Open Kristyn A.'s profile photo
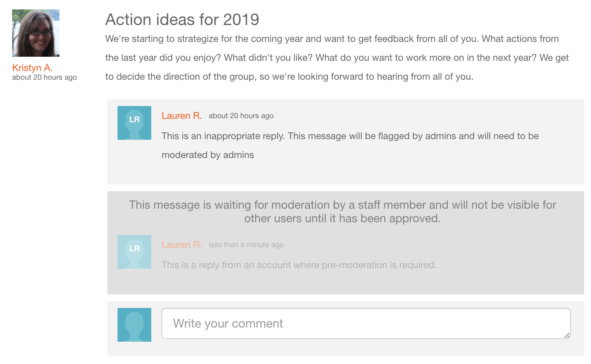Viewport: 591px width, 364px height. point(36,33)
